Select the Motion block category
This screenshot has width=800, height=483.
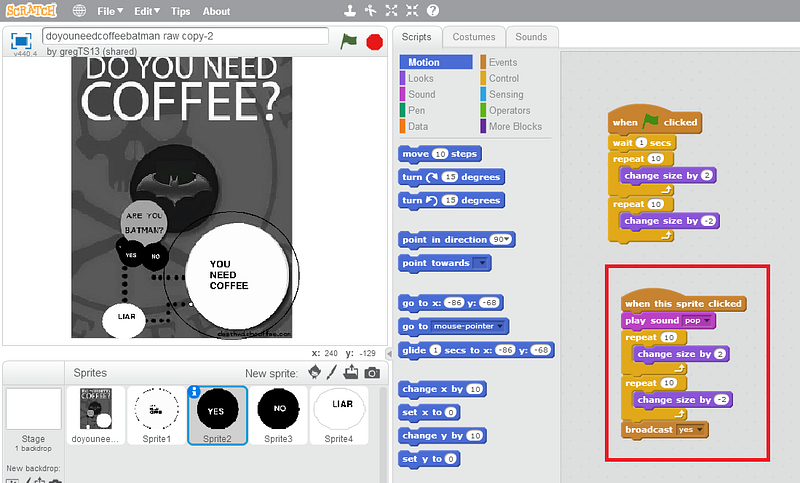click(x=436, y=62)
